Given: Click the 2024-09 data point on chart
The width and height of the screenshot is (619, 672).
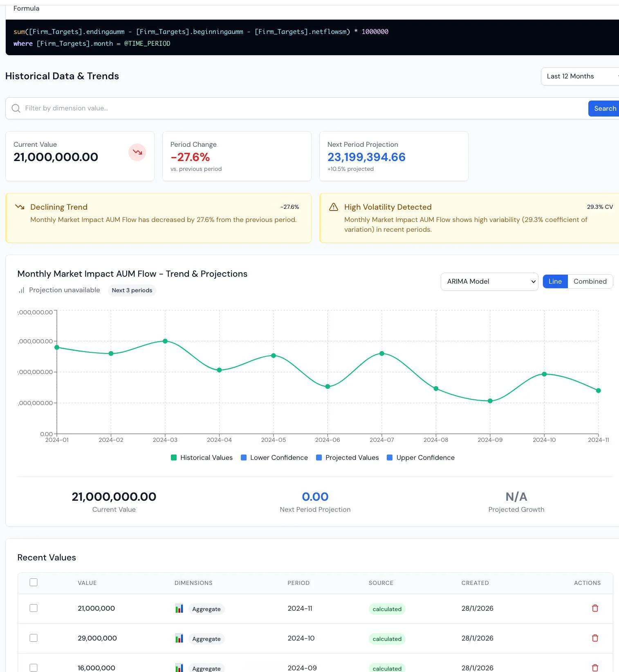Looking at the screenshot, I should coord(490,401).
